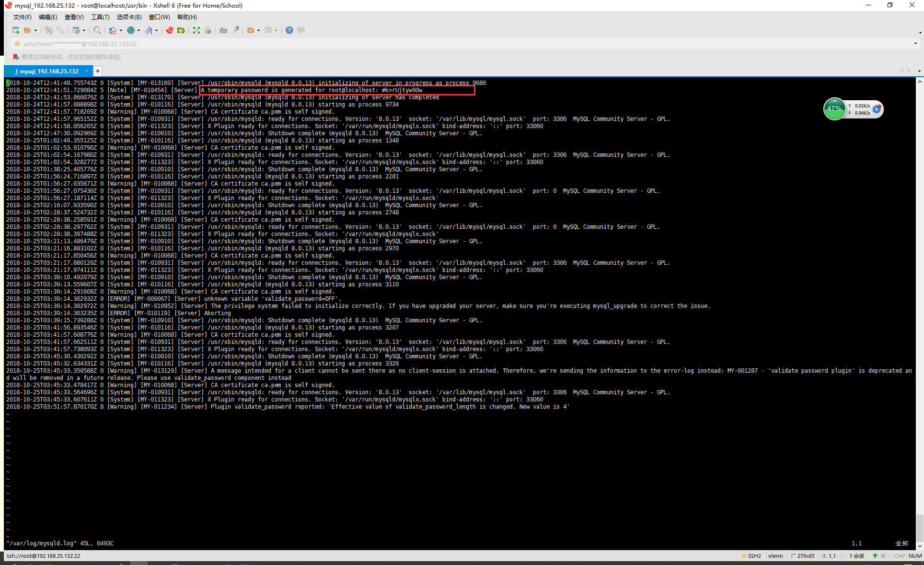The width and height of the screenshot is (924, 565).
Task: Open the 工具(T) menu
Action: pos(100,17)
